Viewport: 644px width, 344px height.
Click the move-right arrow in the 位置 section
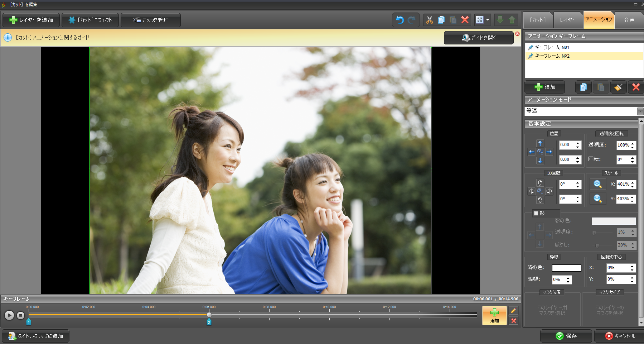coord(549,152)
